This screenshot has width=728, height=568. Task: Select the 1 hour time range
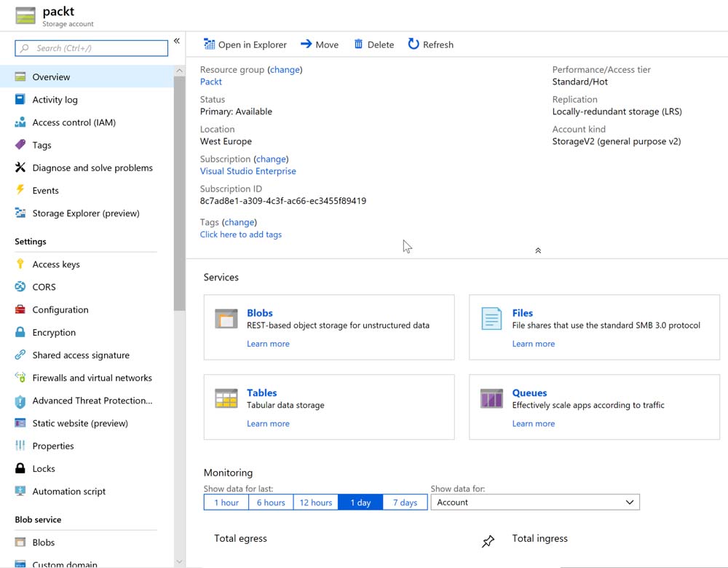tap(226, 502)
